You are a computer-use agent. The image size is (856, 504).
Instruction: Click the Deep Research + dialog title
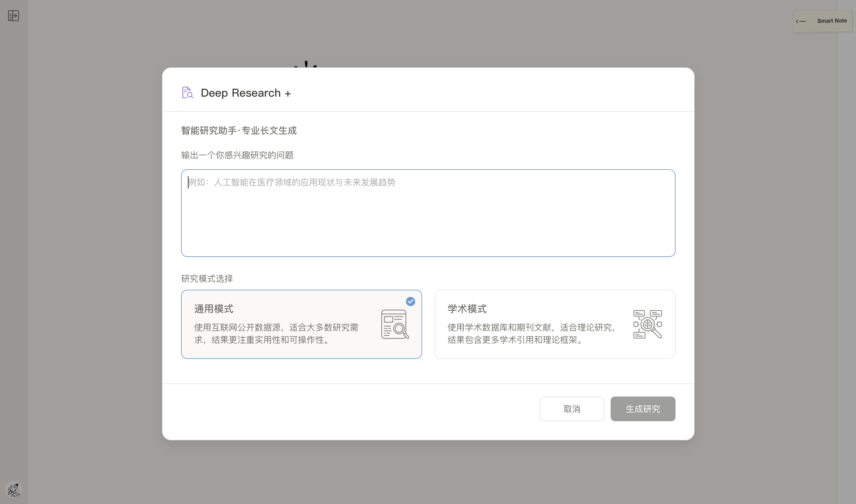(241, 93)
